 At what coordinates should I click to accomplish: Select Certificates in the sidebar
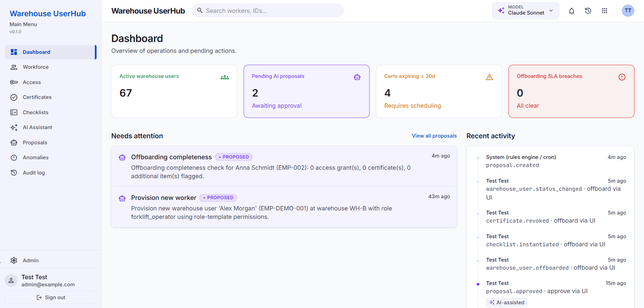pyautogui.click(x=50, y=97)
